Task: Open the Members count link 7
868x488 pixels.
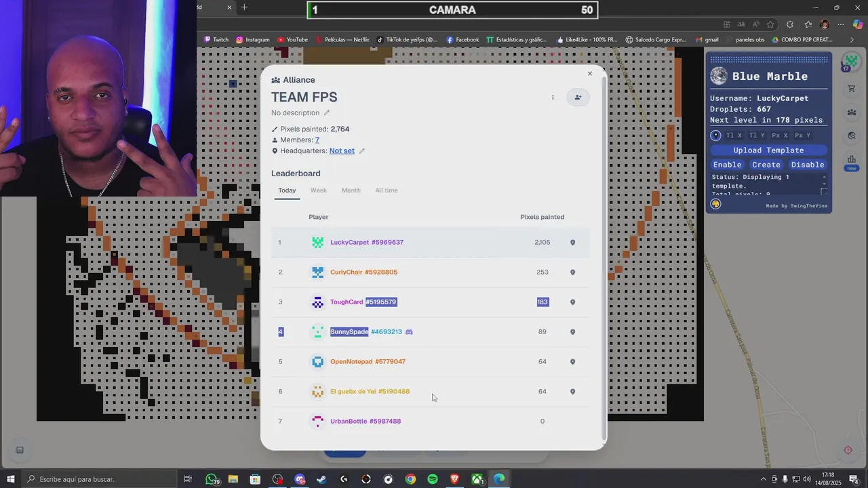Action: click(317, 140)
